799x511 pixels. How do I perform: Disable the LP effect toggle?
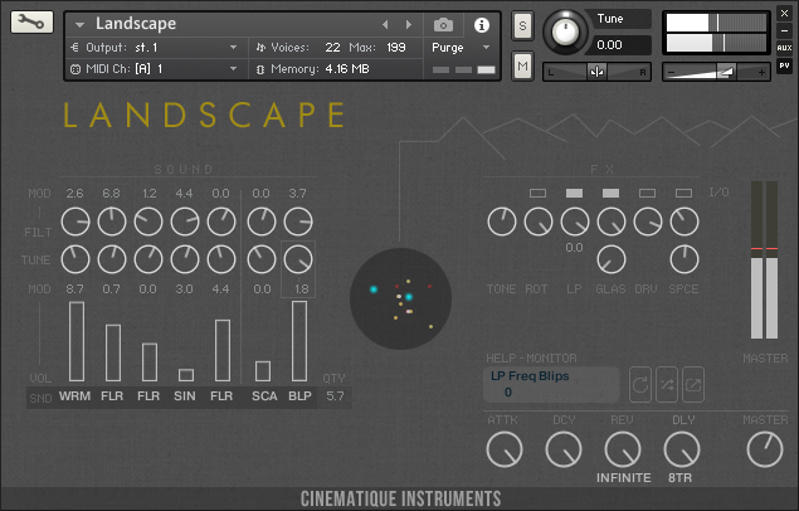pyautogui.click(x=574, y=193)
